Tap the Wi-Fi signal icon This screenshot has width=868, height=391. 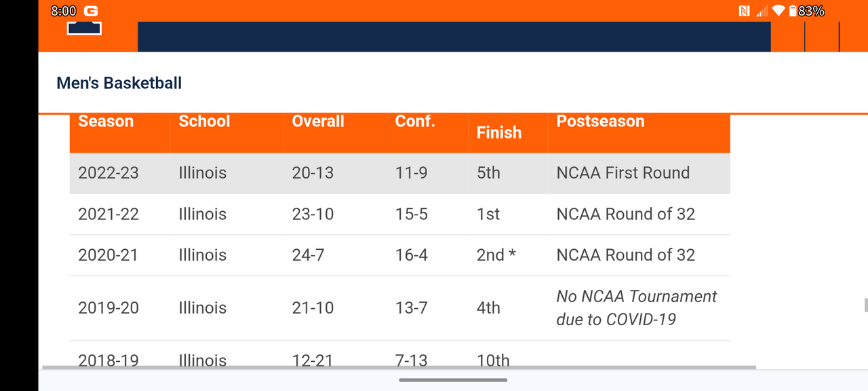778,11
